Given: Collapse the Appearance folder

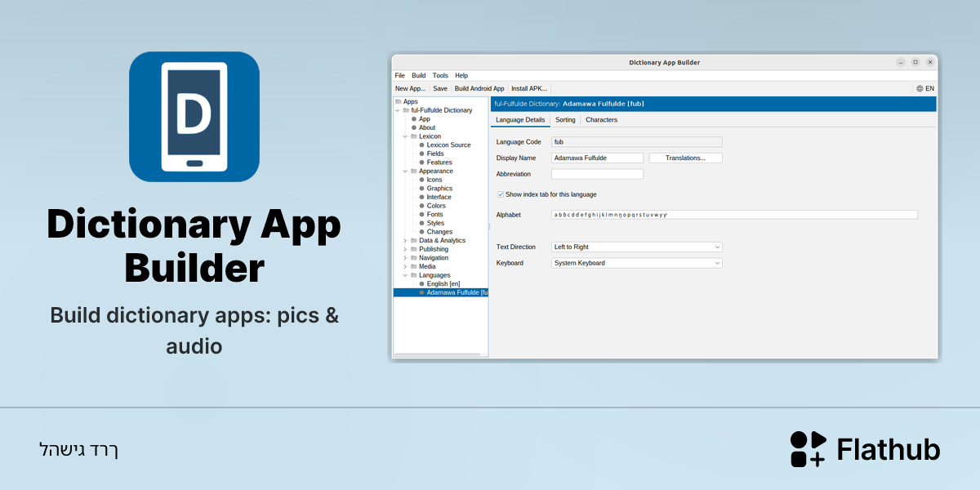Looking at the screenshot, I should coord(405,171).
